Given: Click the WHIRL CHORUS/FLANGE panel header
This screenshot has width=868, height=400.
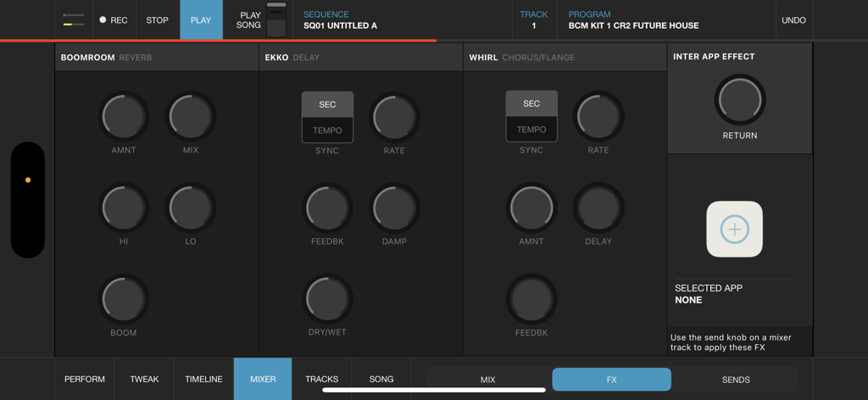Looking at the screenshot, I should (565, 58).
